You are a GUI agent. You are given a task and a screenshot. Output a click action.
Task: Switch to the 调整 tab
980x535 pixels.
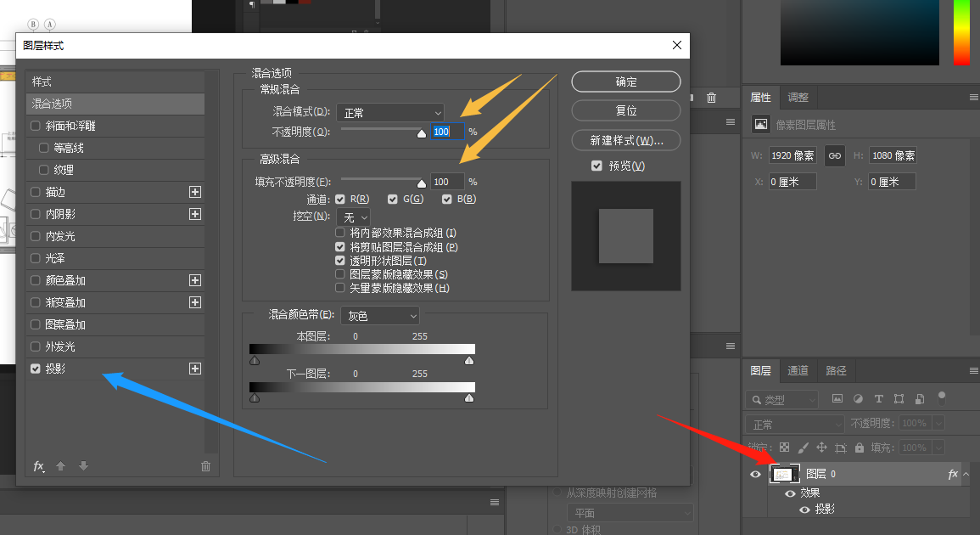[798, 98]
